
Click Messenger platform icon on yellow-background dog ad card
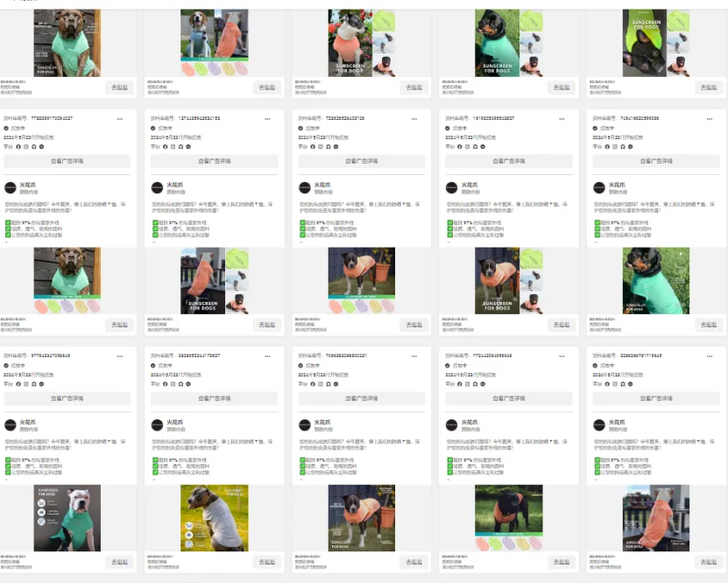point(188,384)
